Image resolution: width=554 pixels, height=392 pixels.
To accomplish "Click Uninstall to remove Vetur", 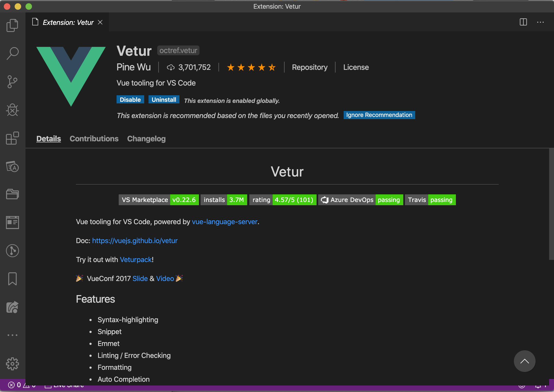I will click(164, 100).
